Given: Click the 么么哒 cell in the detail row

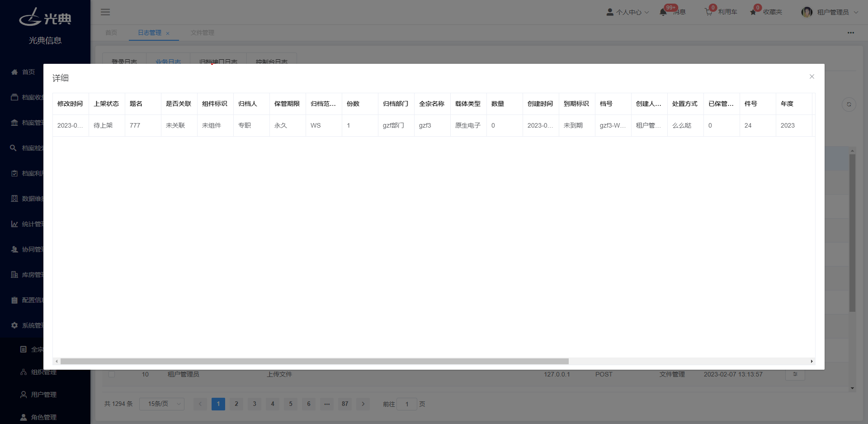Looking at the screenshot, I should [x=685, y=125].
